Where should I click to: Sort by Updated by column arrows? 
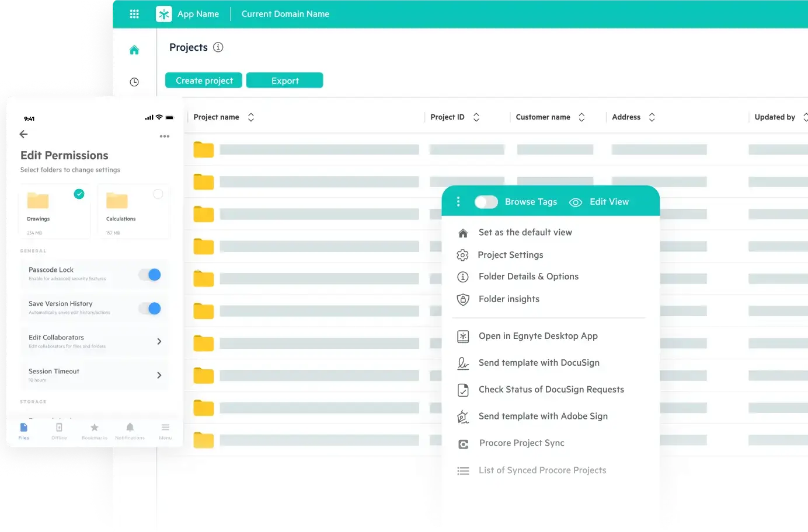pyautogui.click(x=805, y=117)
